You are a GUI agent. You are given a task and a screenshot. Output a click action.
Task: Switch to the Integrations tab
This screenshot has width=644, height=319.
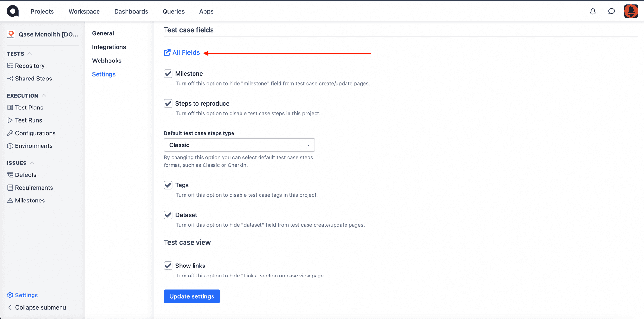click(x=109, y=47)
